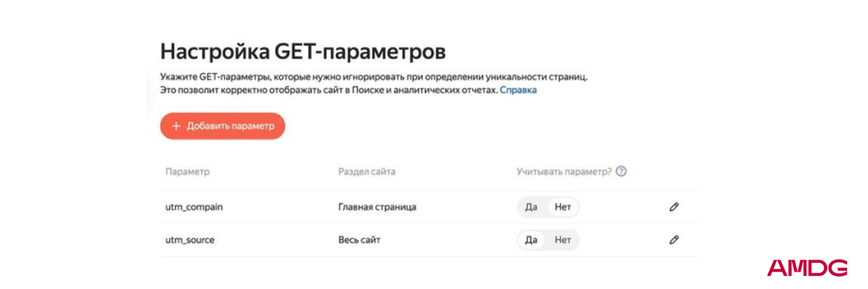Viewport: 868px width, 289px height.
Task: Open the question mark help tooltip
Action: click(621, 172)
